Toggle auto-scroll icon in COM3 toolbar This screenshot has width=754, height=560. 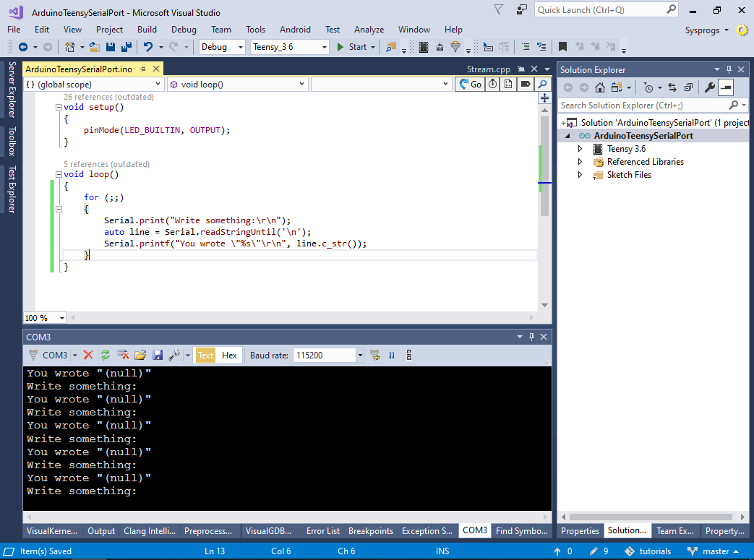pyautogui.click(x=408, y=356)
